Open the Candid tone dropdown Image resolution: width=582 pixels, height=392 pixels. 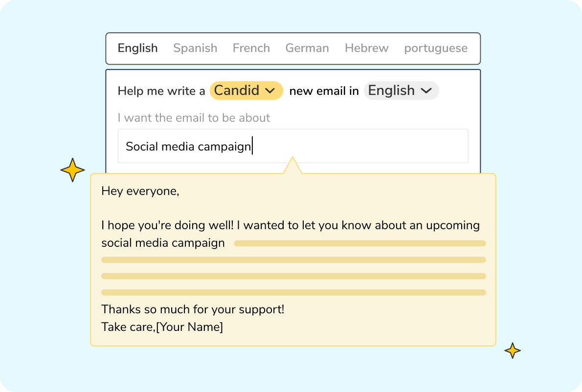pyautogui.click(x=246, y=90)
